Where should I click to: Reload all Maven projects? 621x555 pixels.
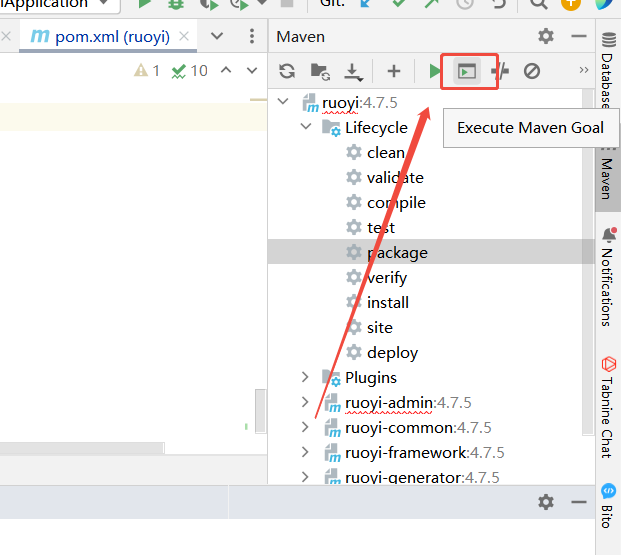[x=287, y=71]
